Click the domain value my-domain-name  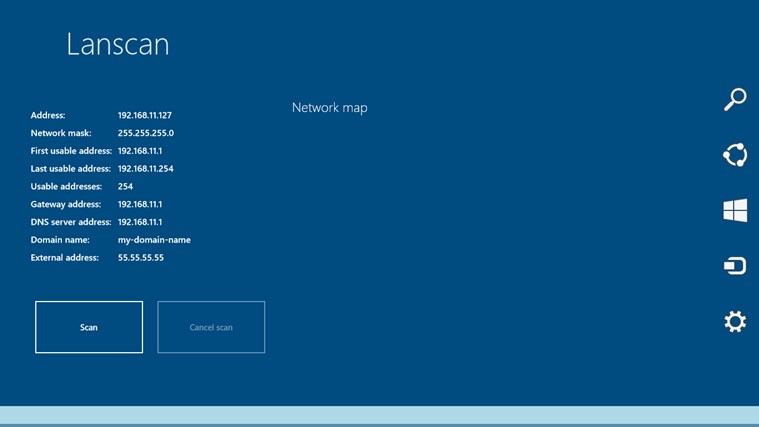point(154,240)
